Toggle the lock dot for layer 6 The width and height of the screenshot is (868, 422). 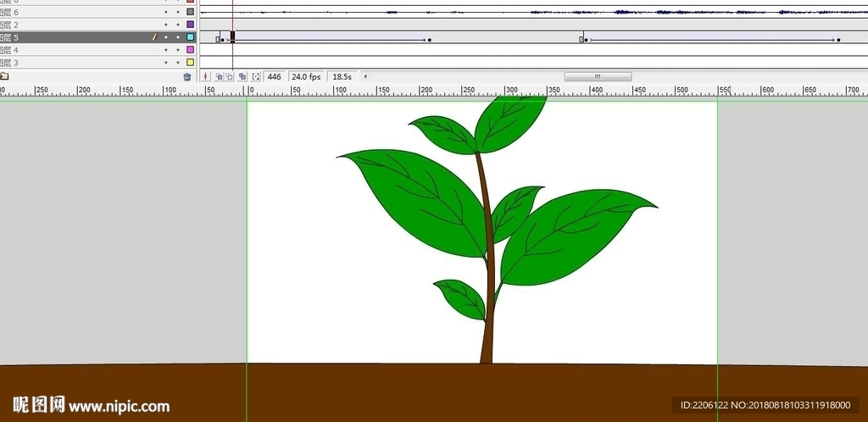178,12
